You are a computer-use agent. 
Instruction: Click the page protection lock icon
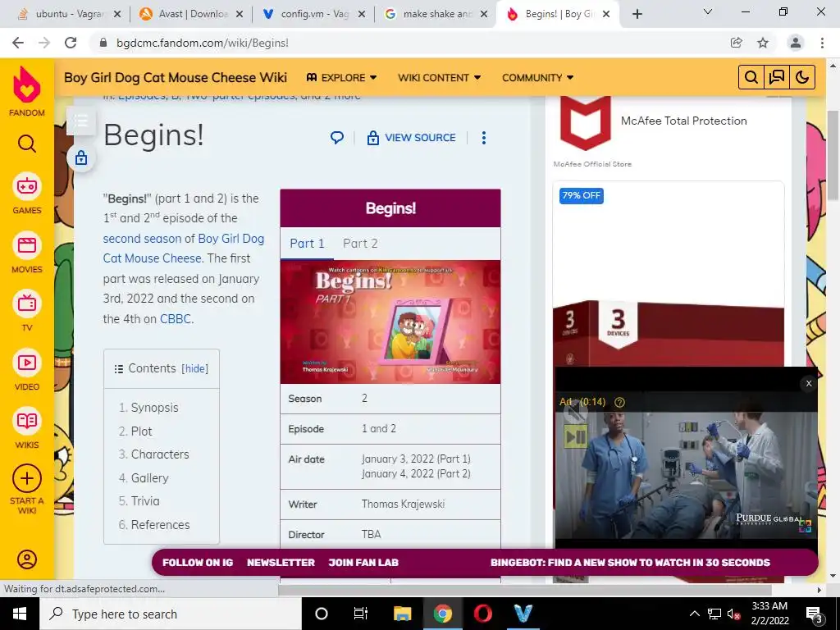point(81,158)
